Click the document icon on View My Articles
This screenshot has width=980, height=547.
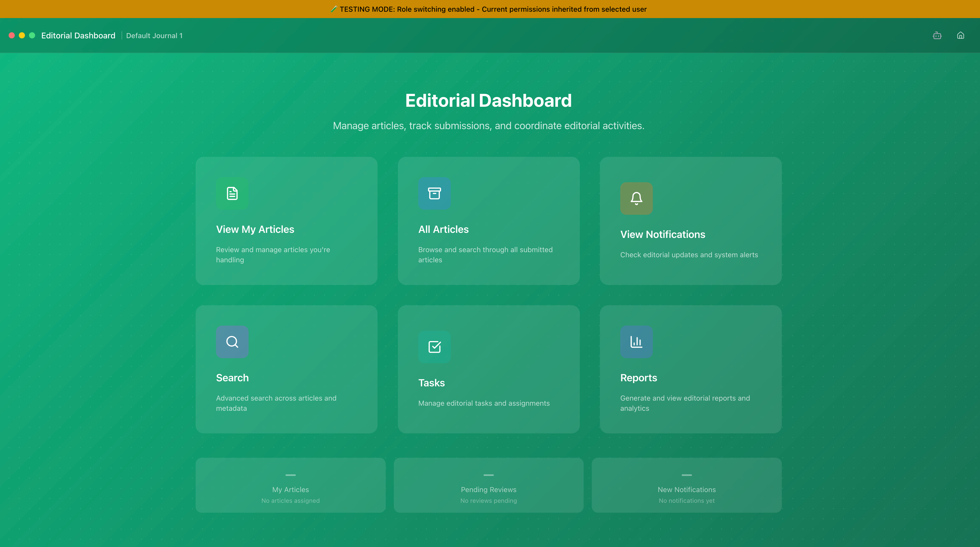point(232,193)
